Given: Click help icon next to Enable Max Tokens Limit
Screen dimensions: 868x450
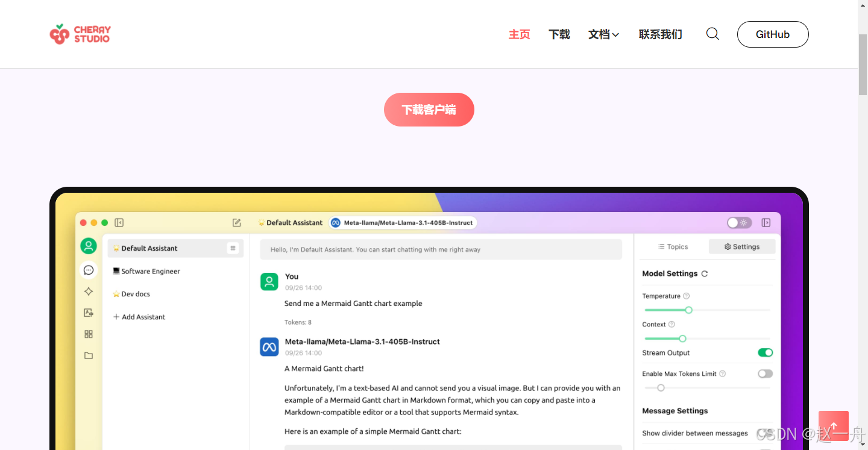Looking at the screenshot, I should pyautogui.click(x=723, y=374).
